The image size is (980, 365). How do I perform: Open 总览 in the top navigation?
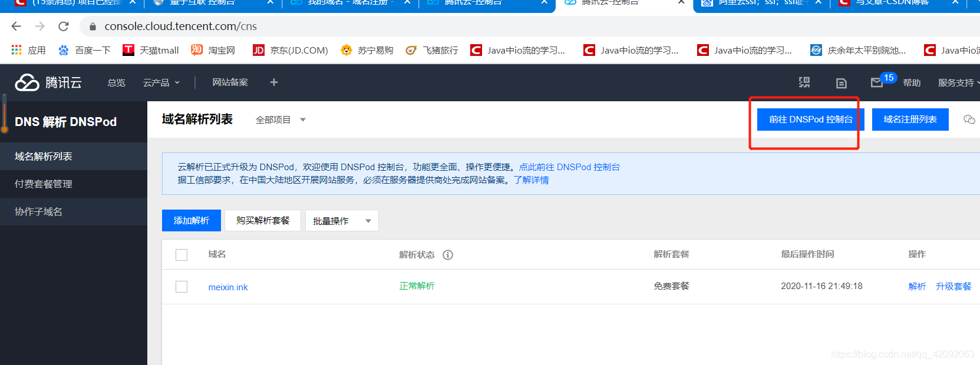(x=116, y=82)
